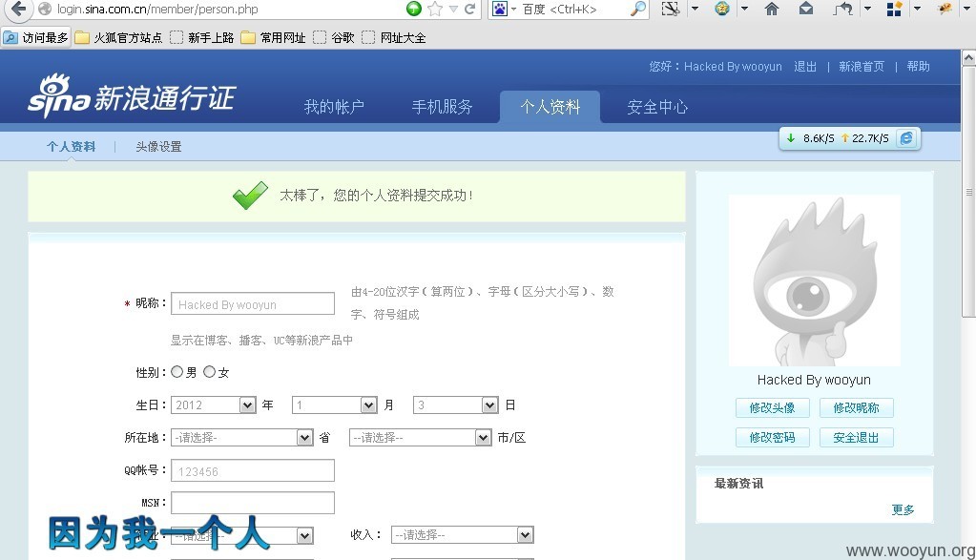Image resolution: width=976 pixels, height=560 pixels.
Task: Click the QQ帐号 input field
Action: pos(253,470)
